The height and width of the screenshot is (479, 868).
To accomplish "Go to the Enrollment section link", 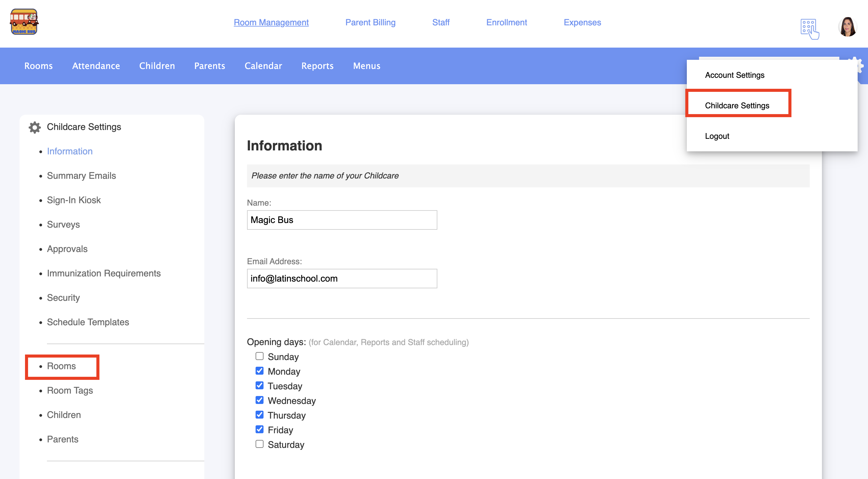I will tap(506, 22).
